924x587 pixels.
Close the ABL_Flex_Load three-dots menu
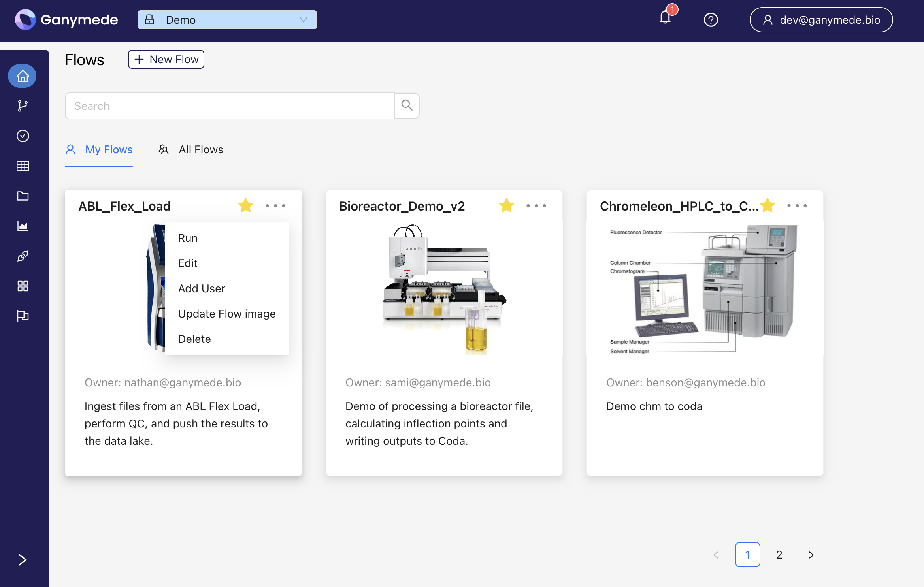275,206
